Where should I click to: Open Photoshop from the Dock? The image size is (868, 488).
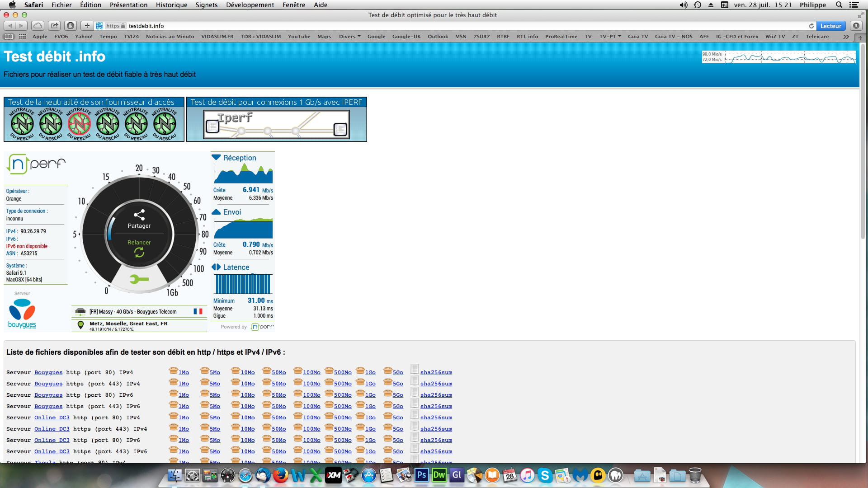point(421,475)
